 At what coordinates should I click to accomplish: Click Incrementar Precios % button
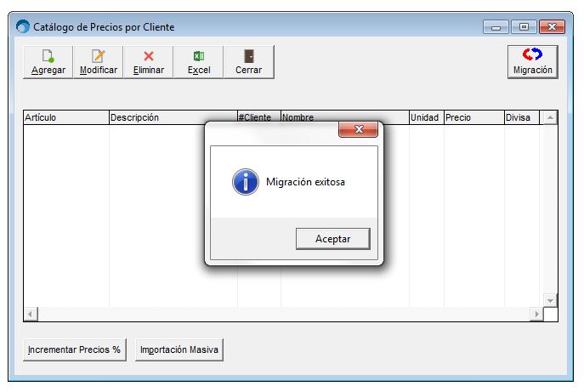(x=75, y=349)
